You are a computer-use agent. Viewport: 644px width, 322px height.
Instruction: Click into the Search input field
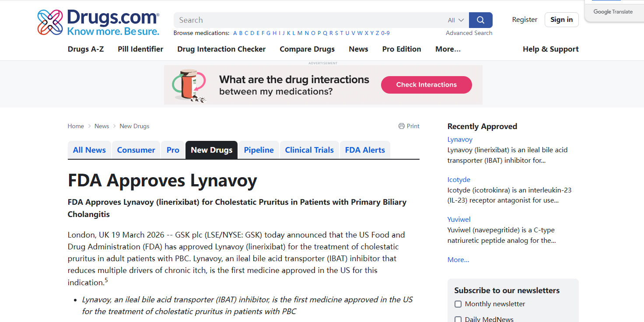(x=306, y=20)
